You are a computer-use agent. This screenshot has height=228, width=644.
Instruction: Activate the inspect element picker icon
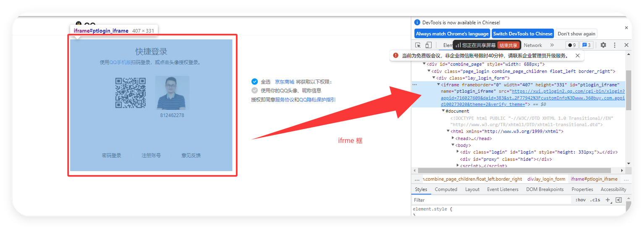click(x=418, y=45)
